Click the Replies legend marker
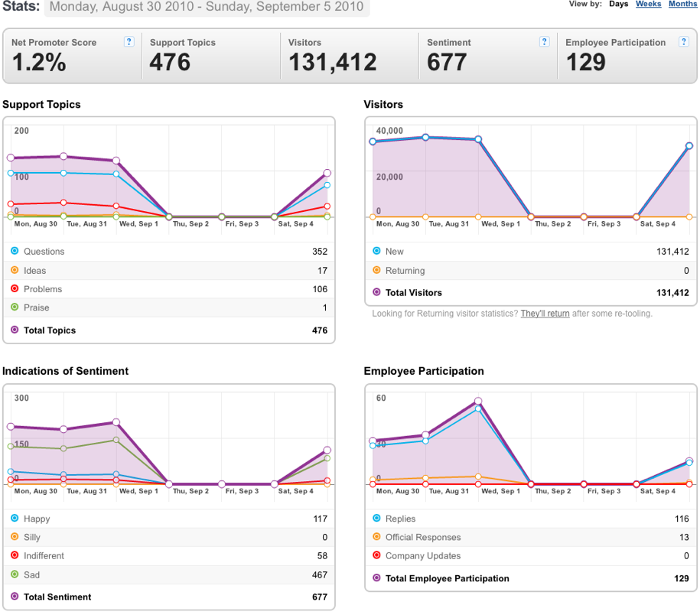This screenshot has width=700, height=615. point(377,518)
